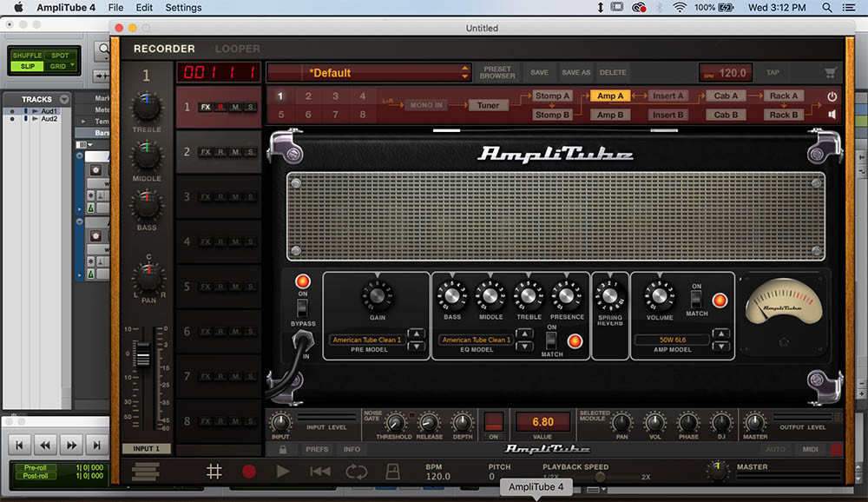Click the 120.0 BPM tempo field
Image resolution: width=868 pixels, height=502 pixels.
pos(726,73)
